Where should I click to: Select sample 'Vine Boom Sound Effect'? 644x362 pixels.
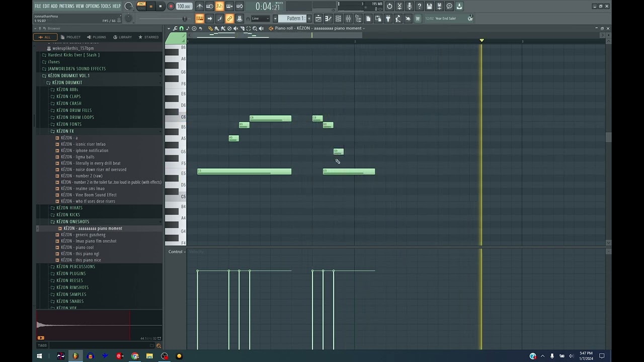tap(89, 195)
